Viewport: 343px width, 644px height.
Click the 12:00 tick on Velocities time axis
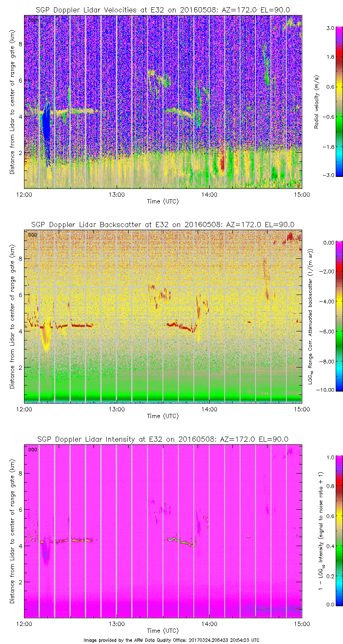(x=24, y=194)
